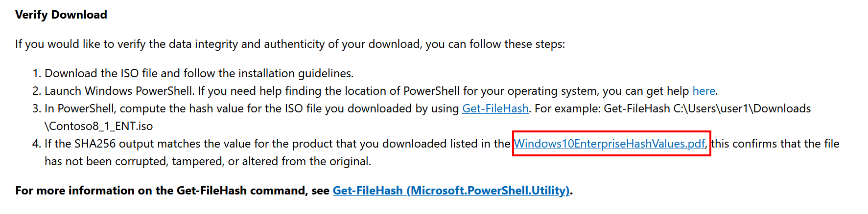This screenshot has height=214, width=868.
Task: Click the "Download the ISO file" step text
Action: pos(199,74)
